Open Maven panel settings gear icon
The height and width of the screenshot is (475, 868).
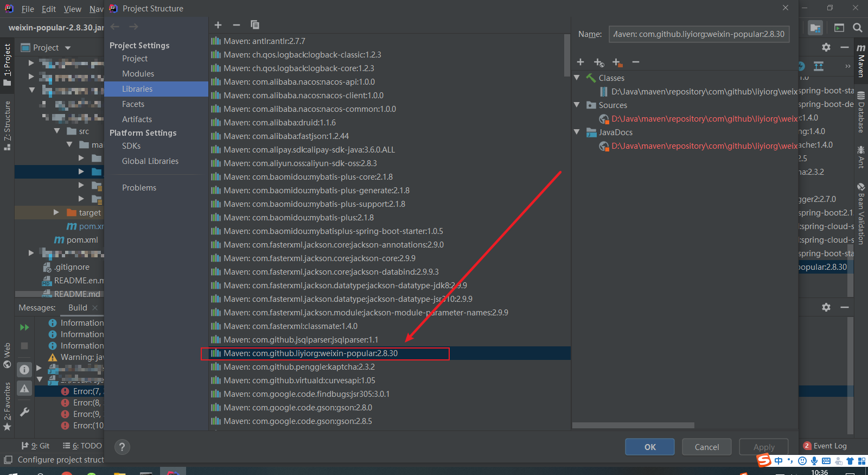826,47
